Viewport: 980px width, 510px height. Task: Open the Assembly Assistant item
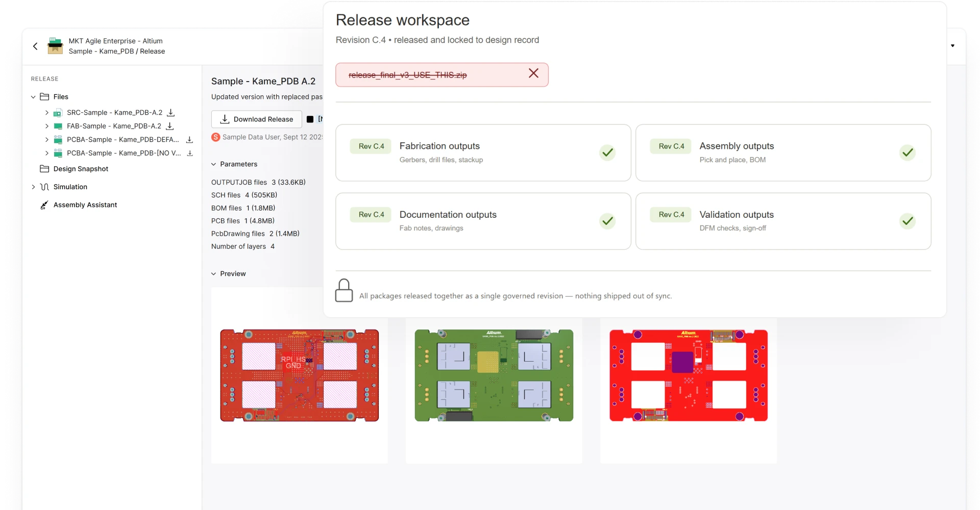tap(85, 205)
